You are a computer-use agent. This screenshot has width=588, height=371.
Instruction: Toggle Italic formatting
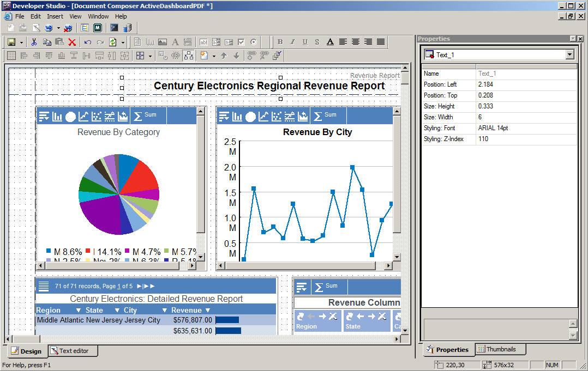click(x=292, y=42)
